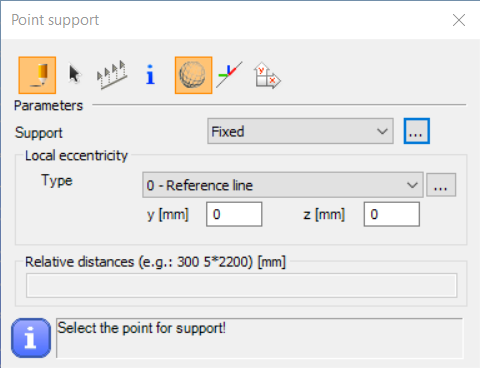Focus the z [mm] eccentricity field

(x=392, y=214)
